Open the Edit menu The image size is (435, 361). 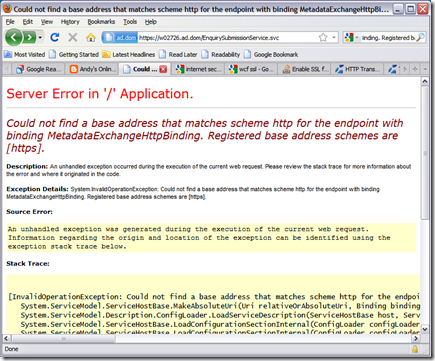tap(28, 22)
